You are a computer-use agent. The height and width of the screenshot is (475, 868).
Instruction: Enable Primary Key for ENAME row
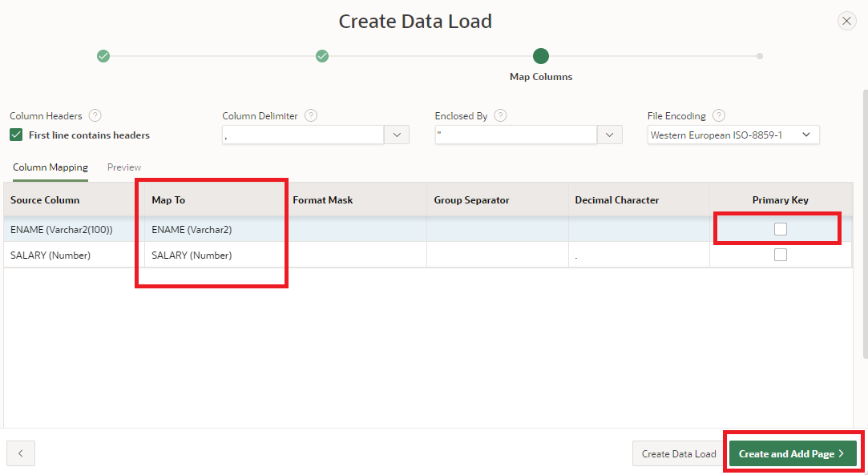tap(781, 229)
